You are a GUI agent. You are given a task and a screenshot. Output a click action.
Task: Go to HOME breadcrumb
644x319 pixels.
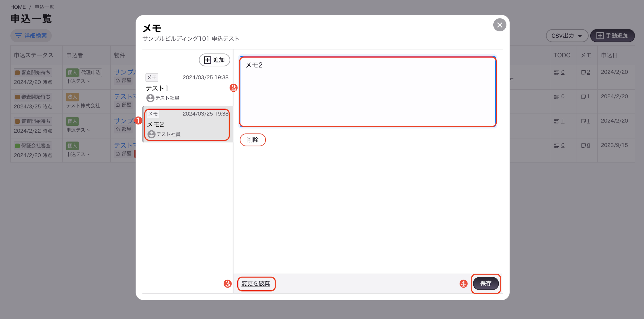click(x=18, y=7)
